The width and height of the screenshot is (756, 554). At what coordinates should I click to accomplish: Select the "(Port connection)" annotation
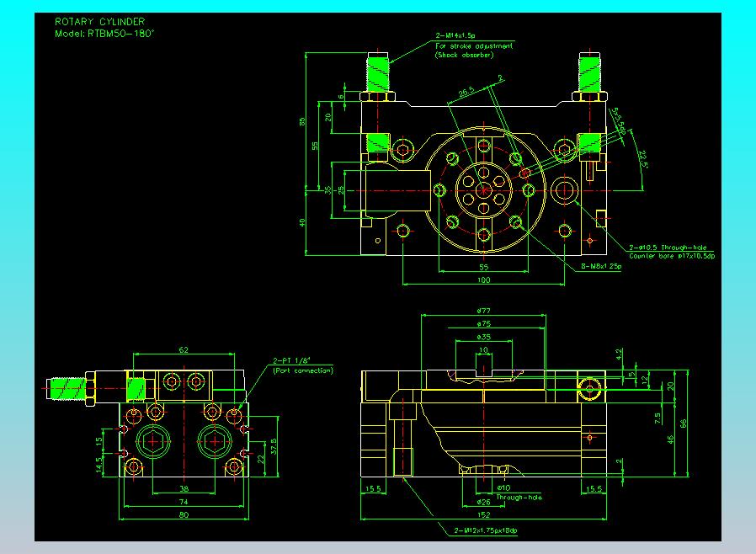coord(303,370)
